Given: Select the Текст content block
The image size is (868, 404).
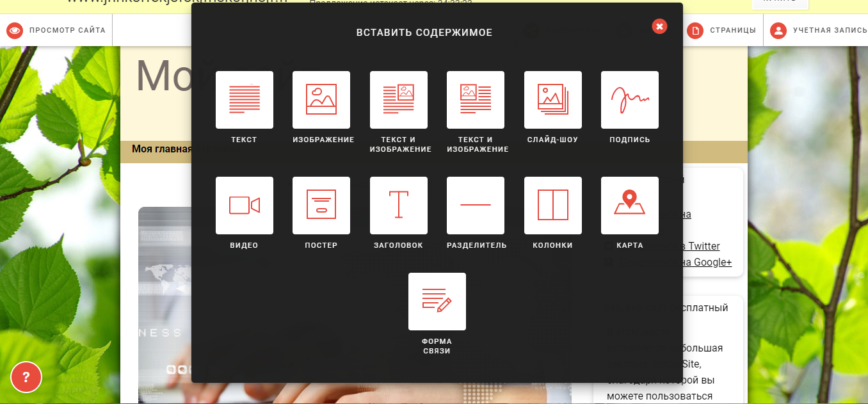Looking at the screenshot, I should 244,99.
